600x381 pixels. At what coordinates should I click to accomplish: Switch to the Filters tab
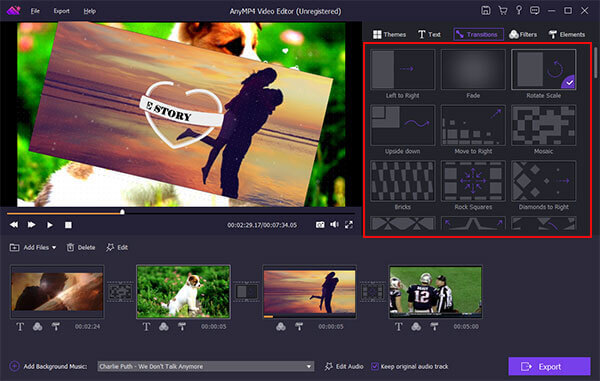click(x=523, y=34)
